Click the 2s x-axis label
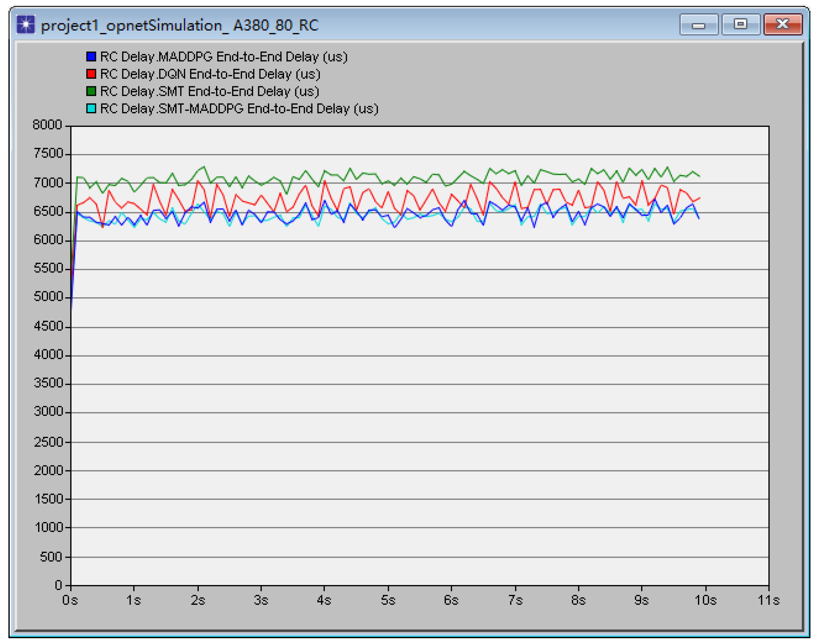 tap(198, 600)
